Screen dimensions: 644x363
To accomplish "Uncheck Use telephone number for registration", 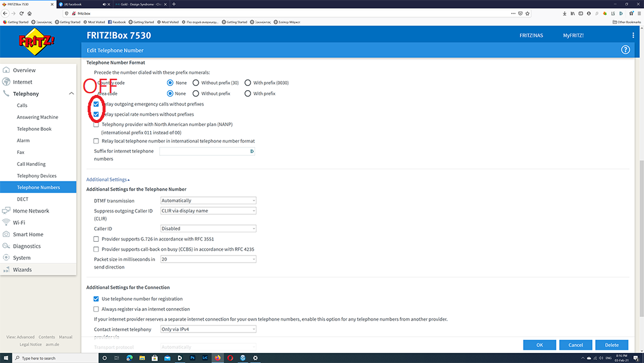I will (x=96, y=299).
